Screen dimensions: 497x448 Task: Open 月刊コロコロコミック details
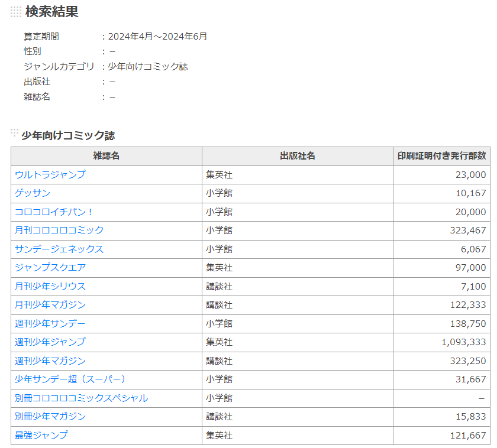[x=59, y=230]
